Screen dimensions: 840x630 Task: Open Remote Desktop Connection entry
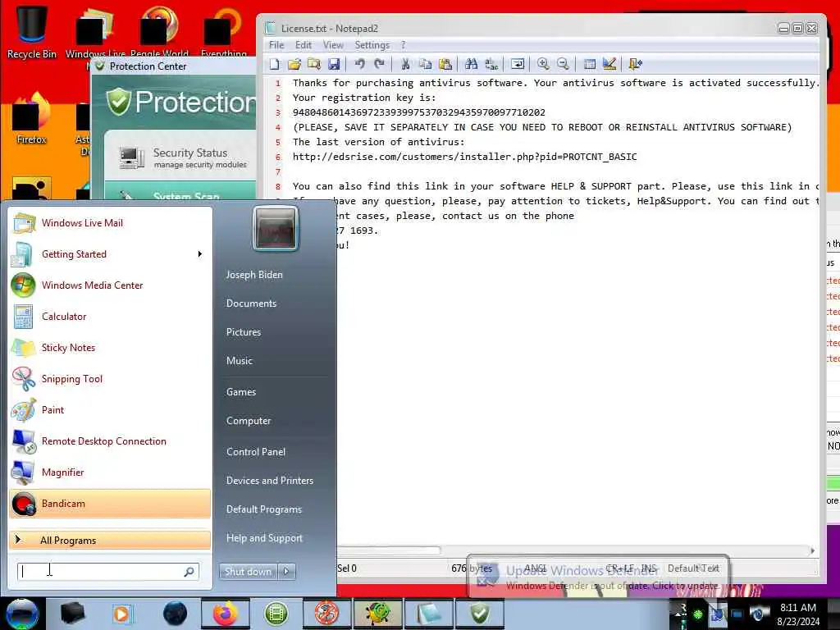point(111,441)
